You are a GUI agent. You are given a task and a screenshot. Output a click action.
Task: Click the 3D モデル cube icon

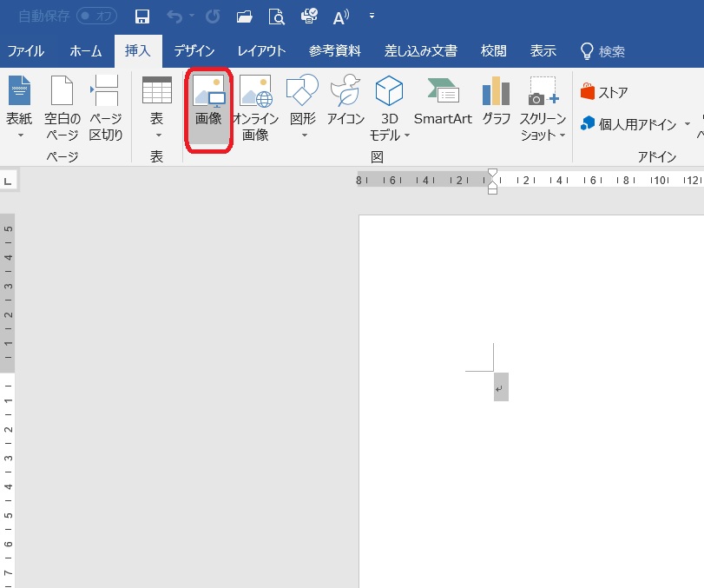pos(389,91)
